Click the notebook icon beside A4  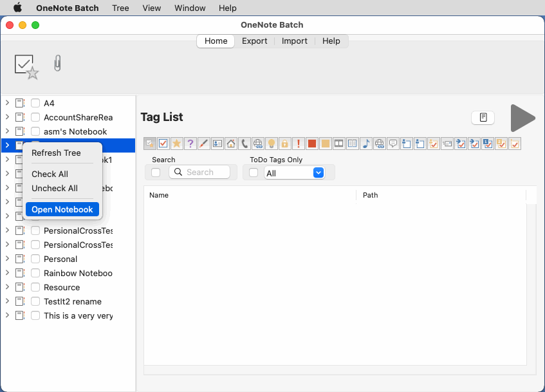(x=20, y=103)
